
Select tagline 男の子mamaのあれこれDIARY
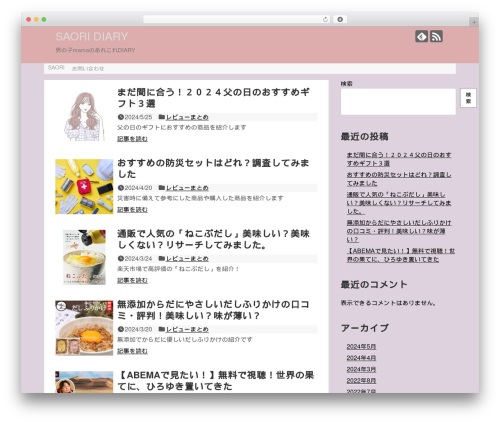95,50
